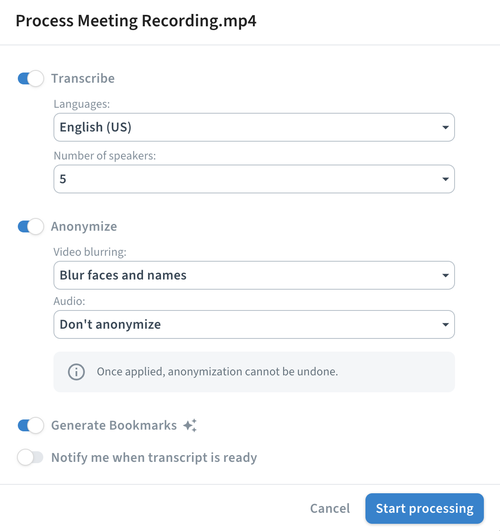This screenshot has height=531, width=500.
Task: Click the arrow on Blur faces and names
Action: [445, 276]
